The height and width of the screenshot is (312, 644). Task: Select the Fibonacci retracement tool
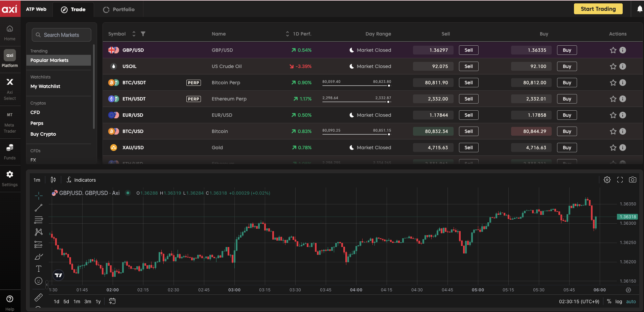pyautogui.click(x=39, y=220)
